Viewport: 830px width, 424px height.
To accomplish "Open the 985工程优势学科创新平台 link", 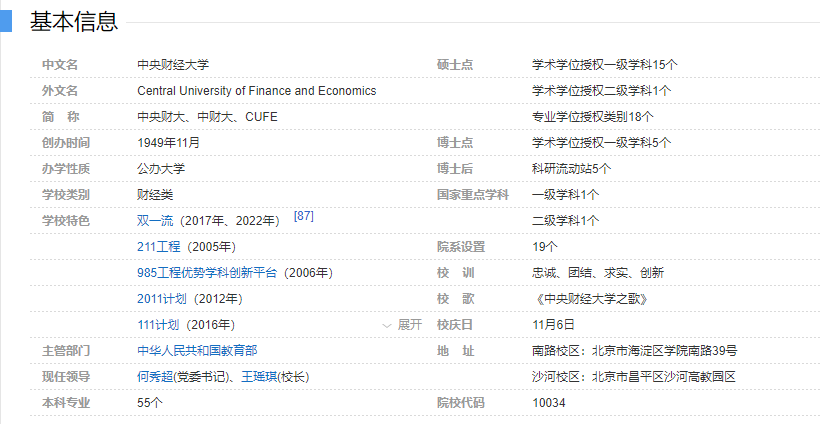I will click(x=209, y=273).
